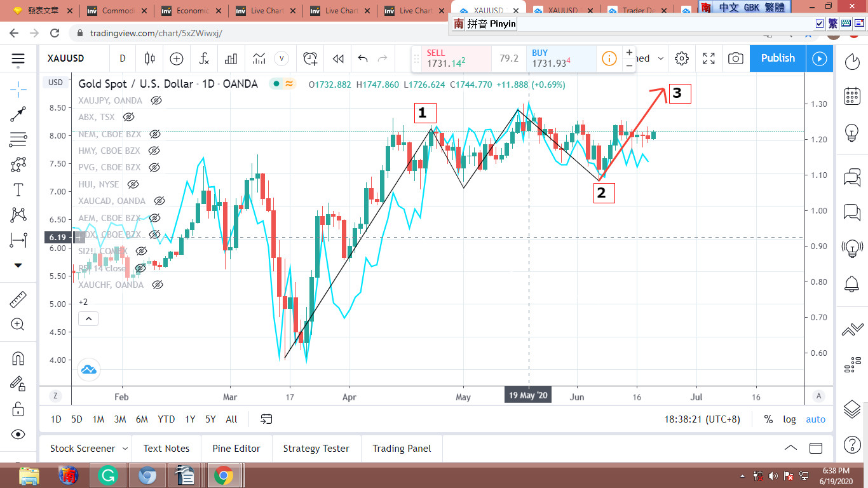Open the notifications bell panel
This screenshot has height=488, width=868.
[x=851, y=283]
